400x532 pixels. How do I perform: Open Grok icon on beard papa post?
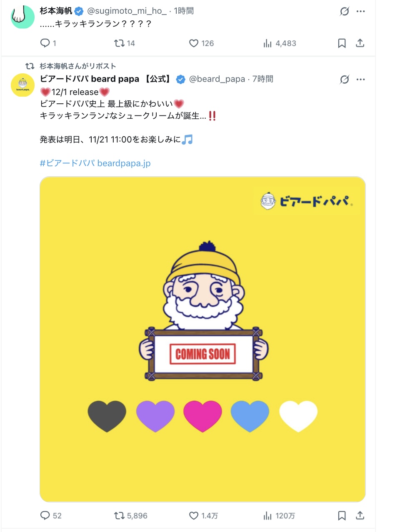344,79
